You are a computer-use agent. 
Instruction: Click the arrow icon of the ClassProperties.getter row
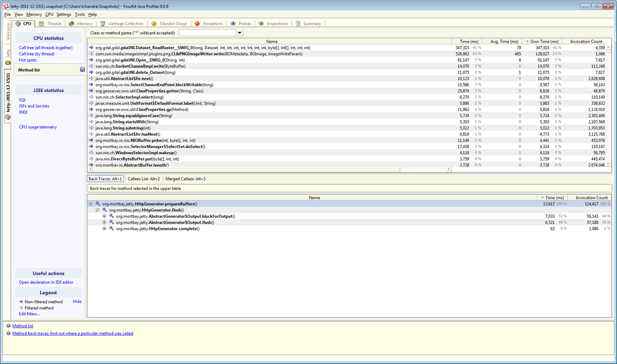pyautogui.click(x=91, y=91)
